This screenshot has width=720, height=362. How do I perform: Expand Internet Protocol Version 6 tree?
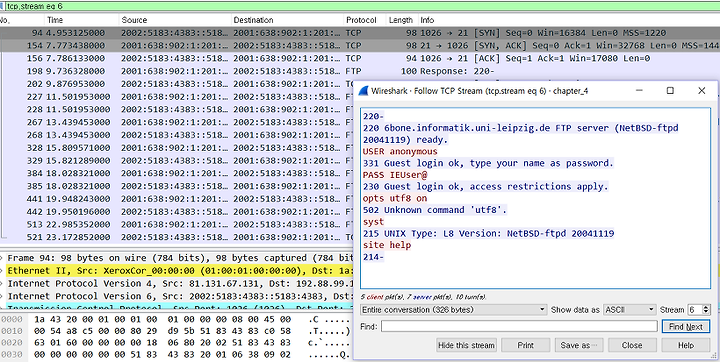coord(2,296)
